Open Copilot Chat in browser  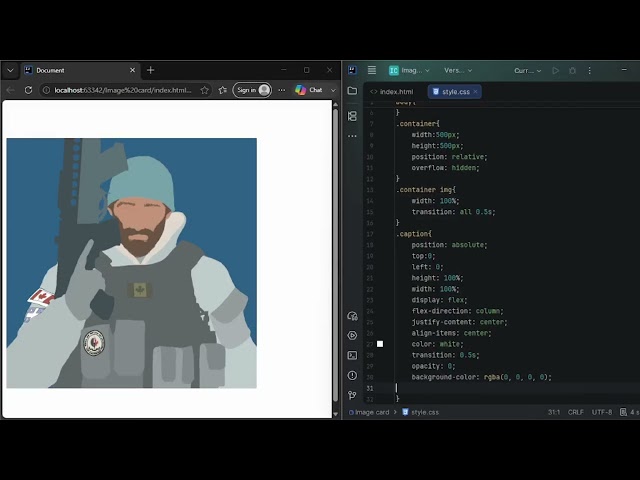tap(309, 90)
